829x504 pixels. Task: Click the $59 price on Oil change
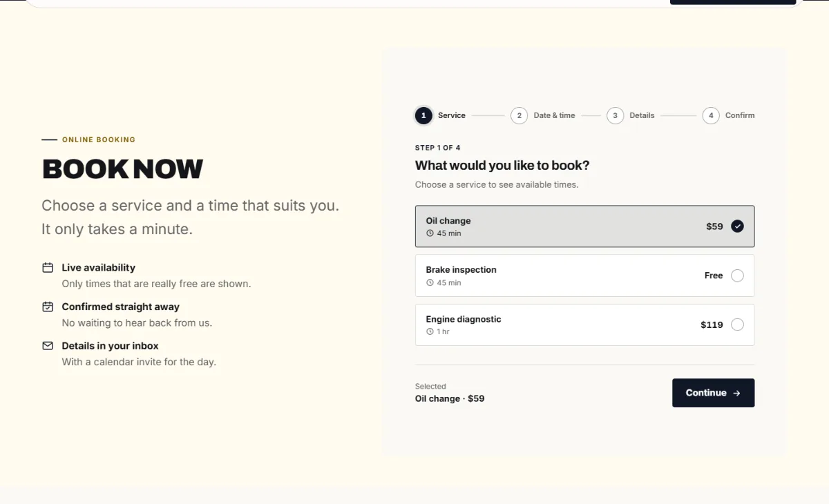coord(714,226)
